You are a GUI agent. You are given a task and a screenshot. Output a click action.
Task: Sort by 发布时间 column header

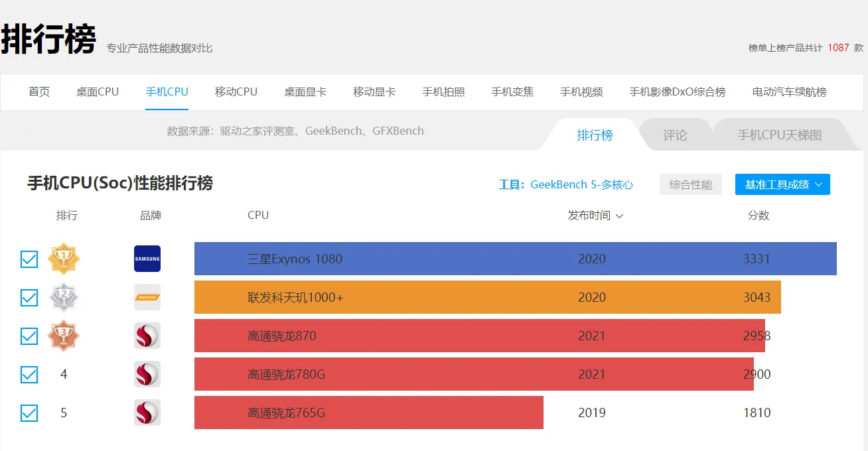tap(595, 216)
